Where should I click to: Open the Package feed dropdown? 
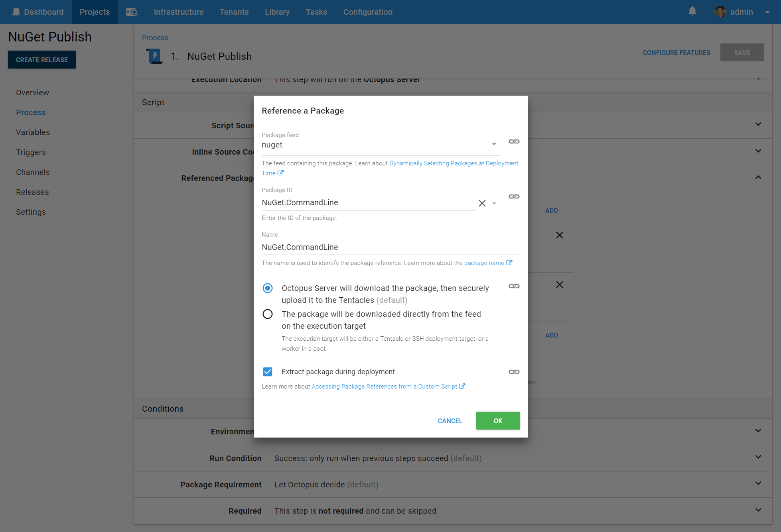pyautogui.click(x=494, y=144)
